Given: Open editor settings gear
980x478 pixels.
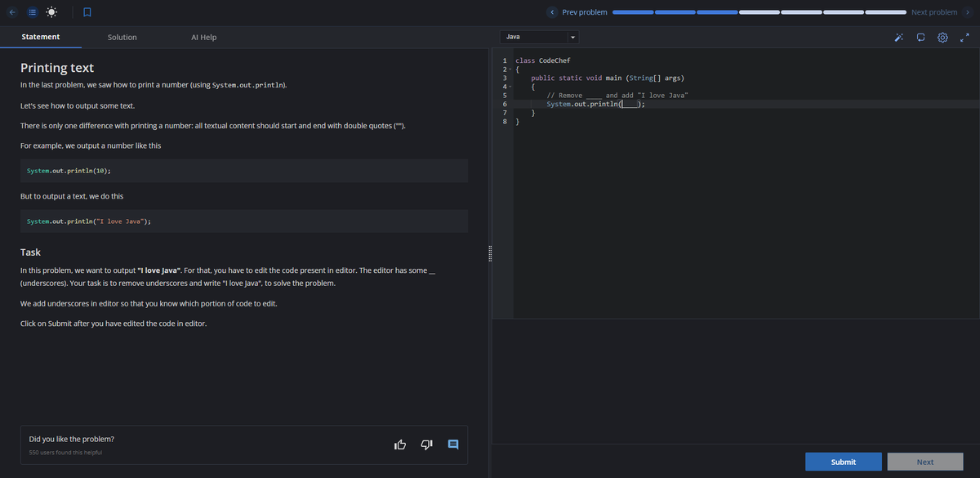Looking at the screenshot, I should point(942,38).
